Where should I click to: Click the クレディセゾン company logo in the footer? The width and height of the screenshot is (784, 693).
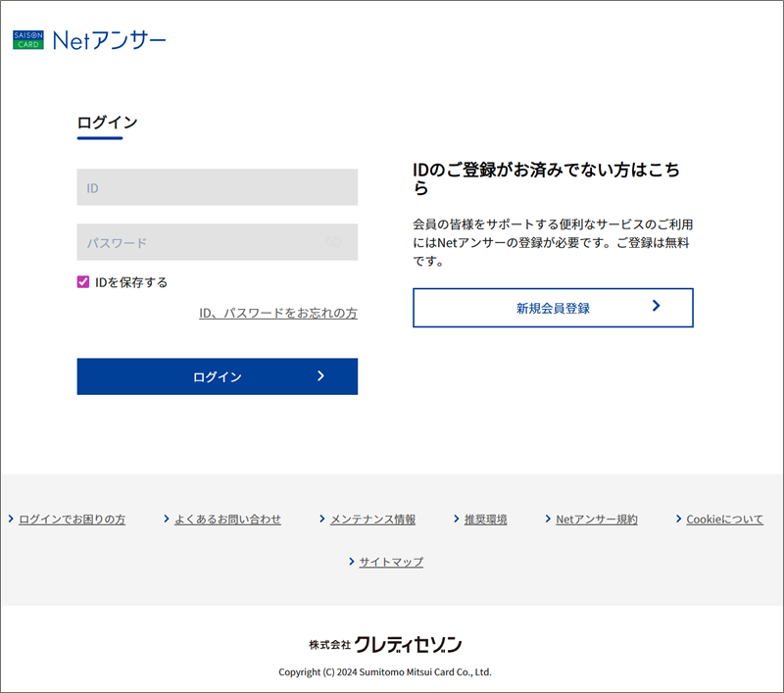coord(385,644)
